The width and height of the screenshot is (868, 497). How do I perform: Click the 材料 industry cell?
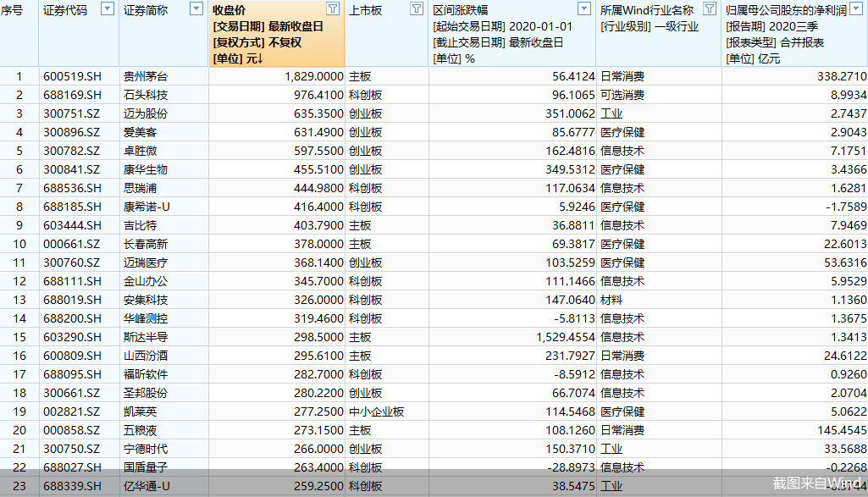click(611, 300)
